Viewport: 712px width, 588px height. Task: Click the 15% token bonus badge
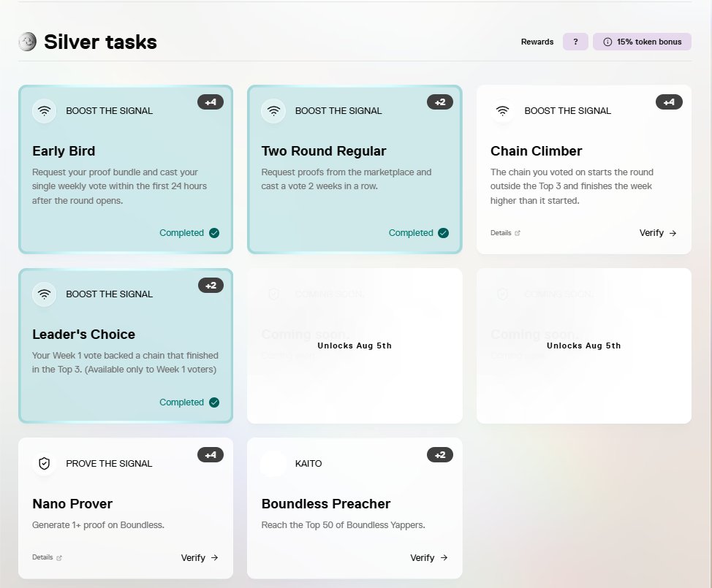point(642,42)
